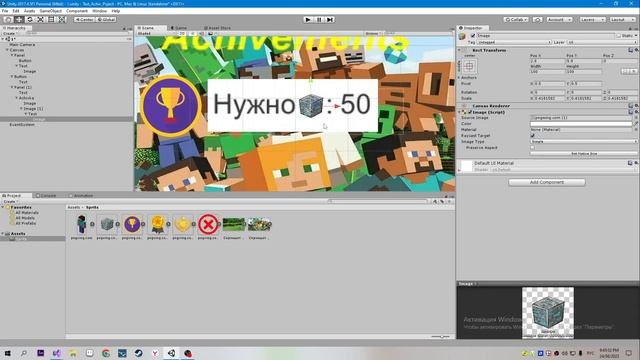Open the Tag dropdown in Inspector
Screen dimensions: 640x360
(x=514, y=42)
